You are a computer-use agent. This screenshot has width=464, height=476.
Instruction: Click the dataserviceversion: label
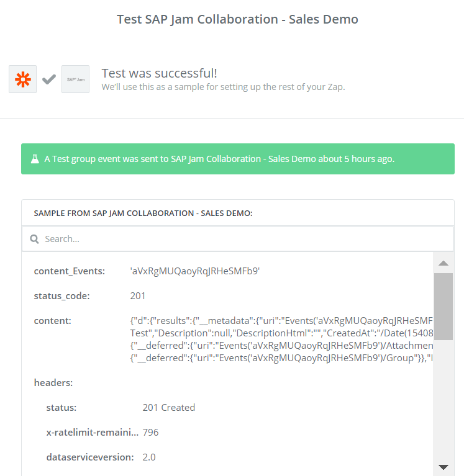tap(90, 457)
